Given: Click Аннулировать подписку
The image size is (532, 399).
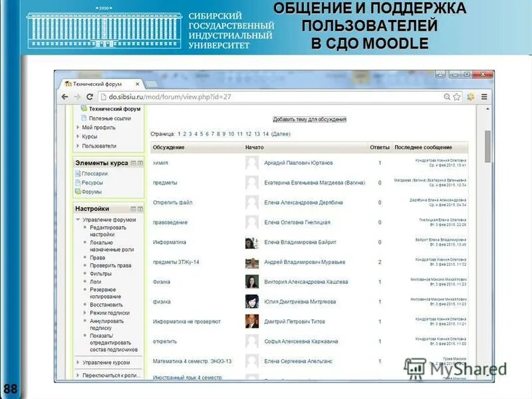Looking at the screenshot, I should (106, 325).
